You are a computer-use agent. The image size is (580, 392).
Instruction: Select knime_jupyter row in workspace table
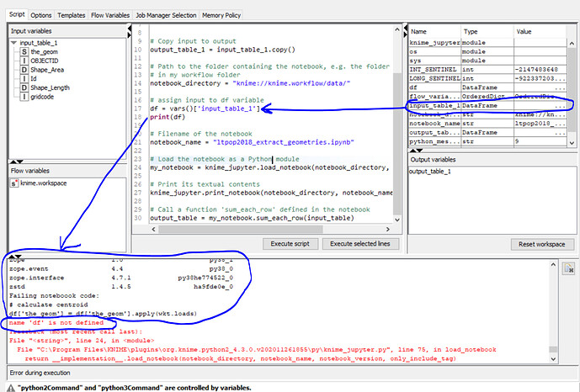pos(487,43)
